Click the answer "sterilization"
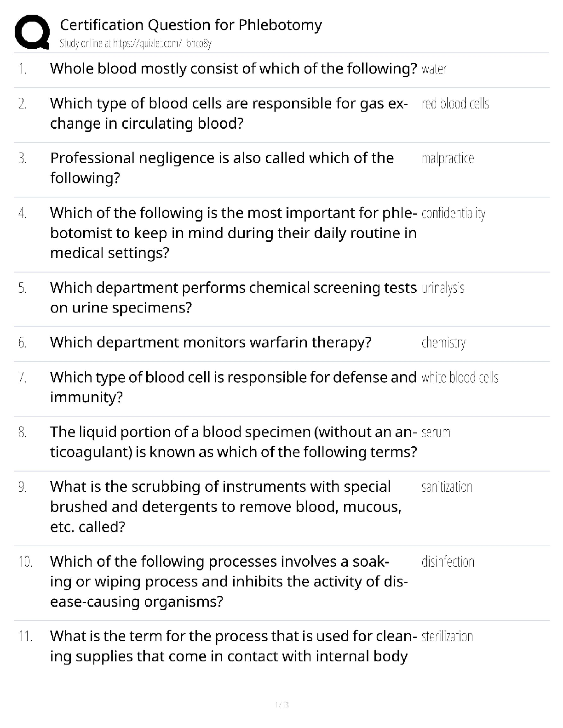The height and width of the screenshot is (728, 563). tap(447, 637)
